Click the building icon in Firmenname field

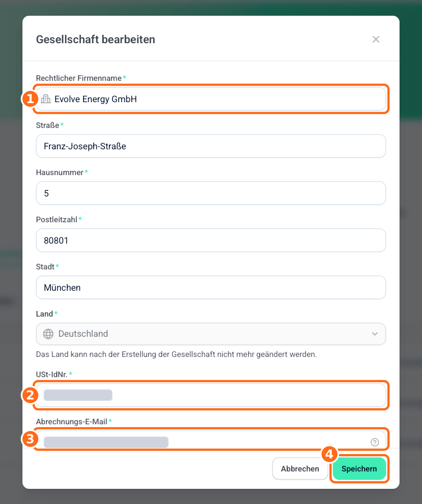pos(45,99)
